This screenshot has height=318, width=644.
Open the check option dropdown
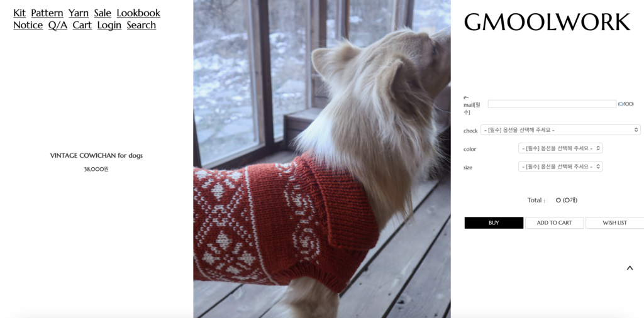coord(560,130)
